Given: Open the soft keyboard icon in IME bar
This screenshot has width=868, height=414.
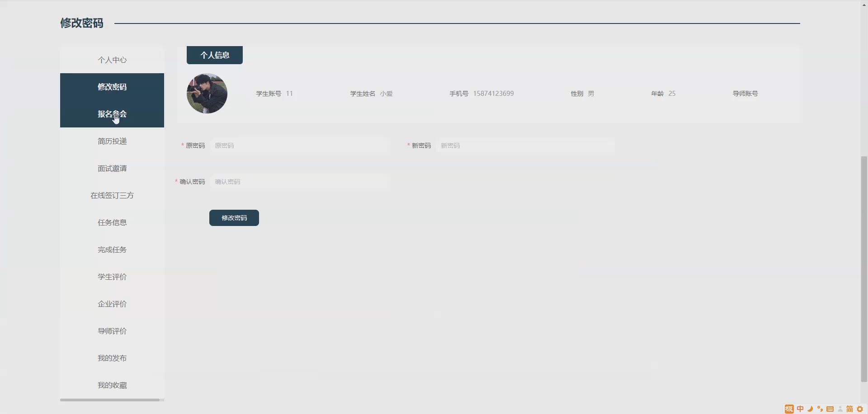Looking at the screenshot, I should [x=830, y=409].
